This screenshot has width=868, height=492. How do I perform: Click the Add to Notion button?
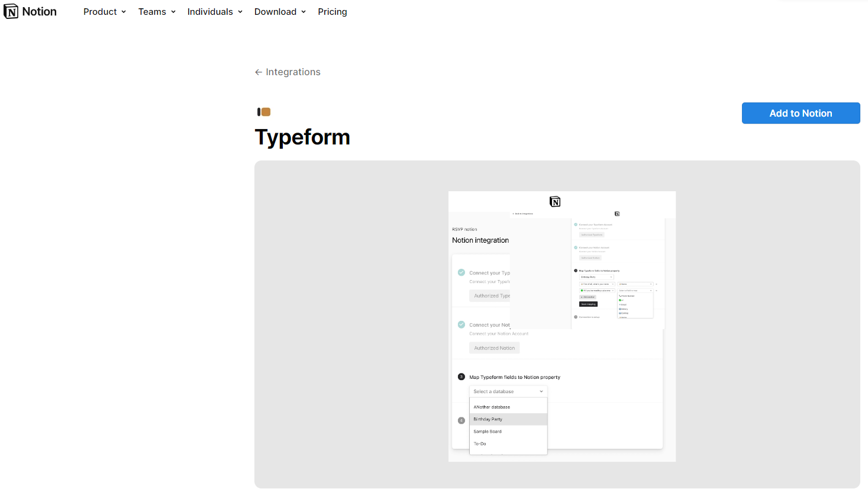click(801, 113)
